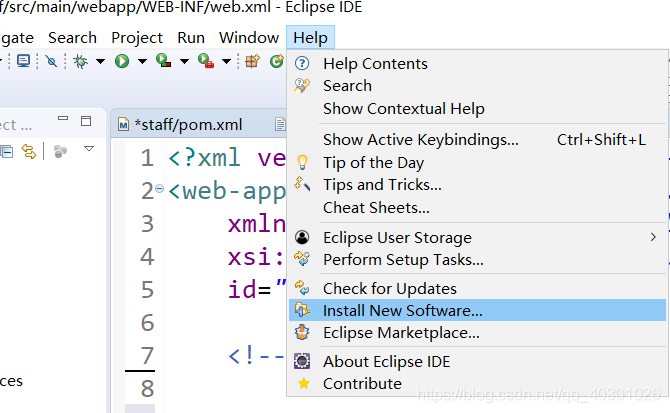Click line number 5 in the editor

click(x=147, y=290)
